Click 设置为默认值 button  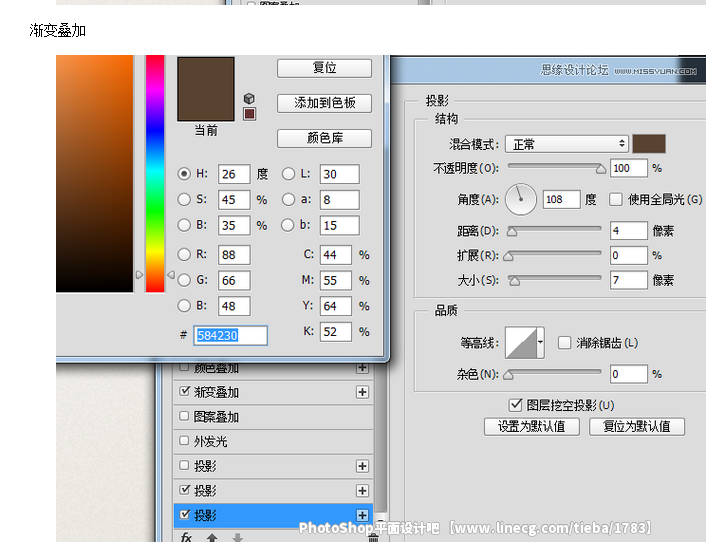pyautogui.click(x=532, y=427)
